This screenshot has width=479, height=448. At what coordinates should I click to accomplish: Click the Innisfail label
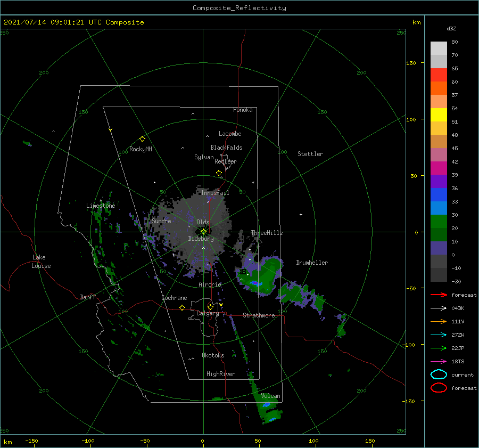(x=215, y=193)
